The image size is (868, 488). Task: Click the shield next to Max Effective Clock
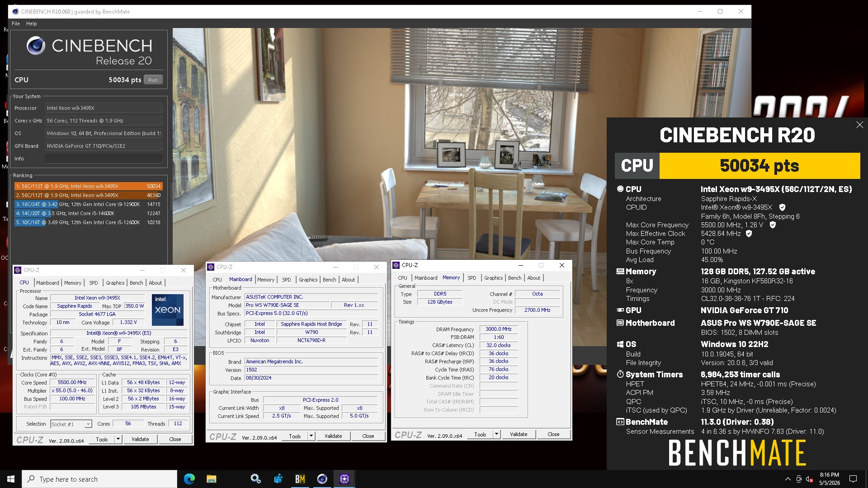(x=749, y=234)
